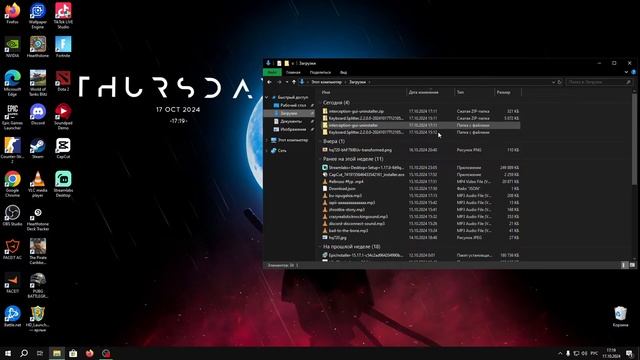Switch to the Главная ribbon tab
Image resolution: width=640 pixels, height=360 pixels.
293,72
